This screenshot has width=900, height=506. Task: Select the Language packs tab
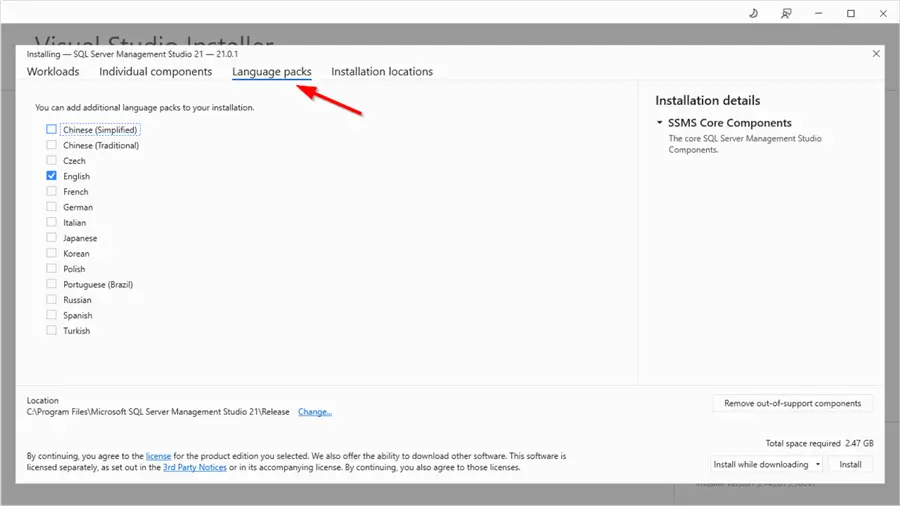point(271,72)
